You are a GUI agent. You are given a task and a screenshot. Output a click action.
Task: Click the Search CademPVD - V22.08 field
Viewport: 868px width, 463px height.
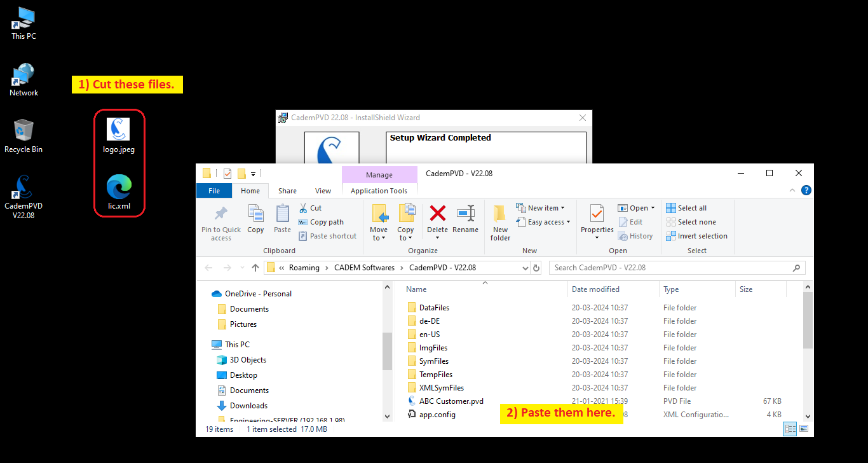tap(677, 268)
